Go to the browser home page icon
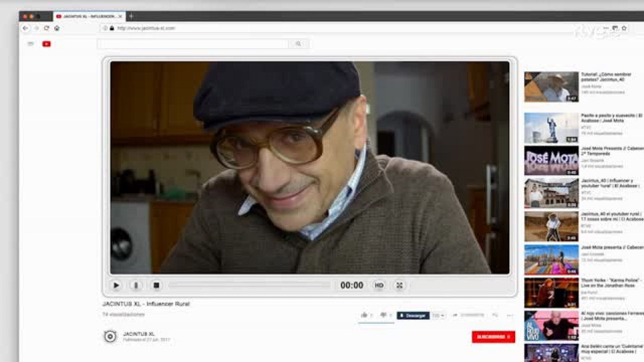 [x=57, y=28]
